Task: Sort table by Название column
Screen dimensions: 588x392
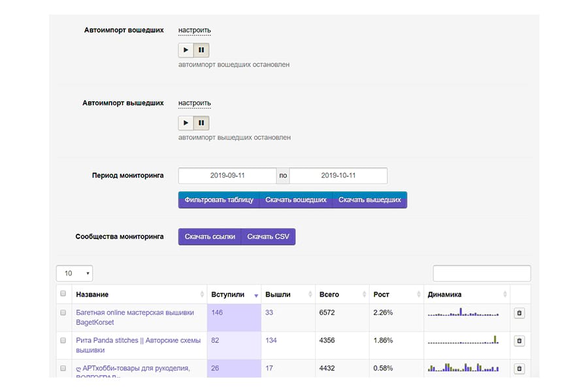Action: (x=140, y=295)
